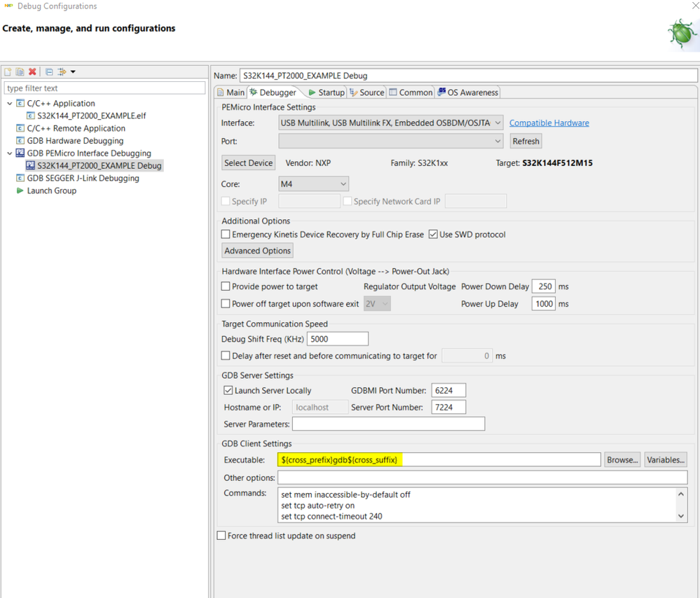Screen dimensions: 700x598
Task: Click the configuration Name input field
Action: (468, 76)
